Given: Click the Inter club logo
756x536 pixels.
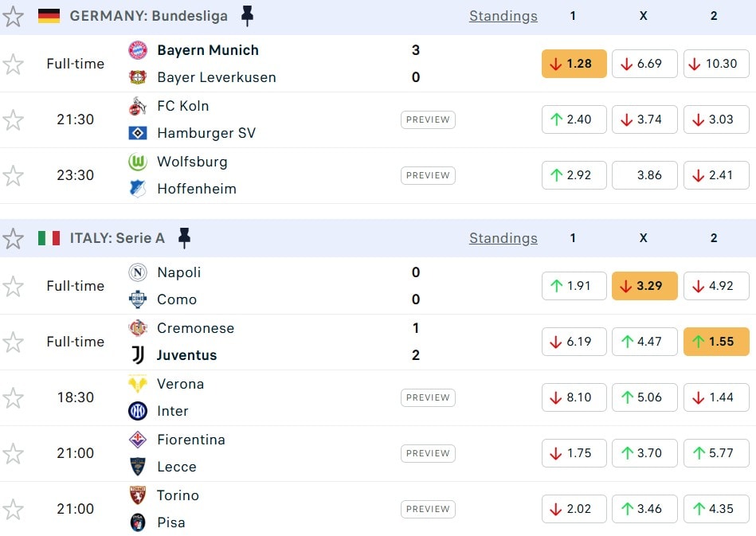Looking at the screenshot, I should 138,411.
